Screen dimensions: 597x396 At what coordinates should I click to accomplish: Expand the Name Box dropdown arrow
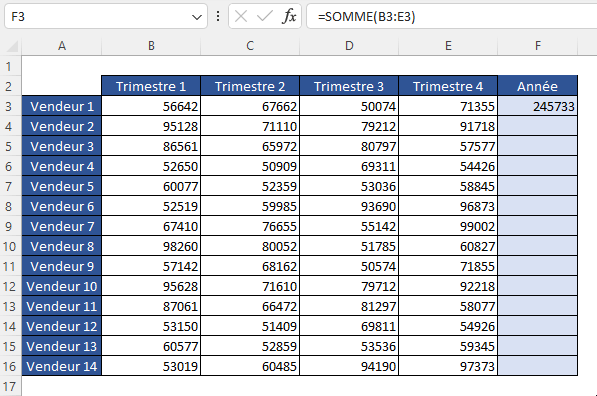196,17
